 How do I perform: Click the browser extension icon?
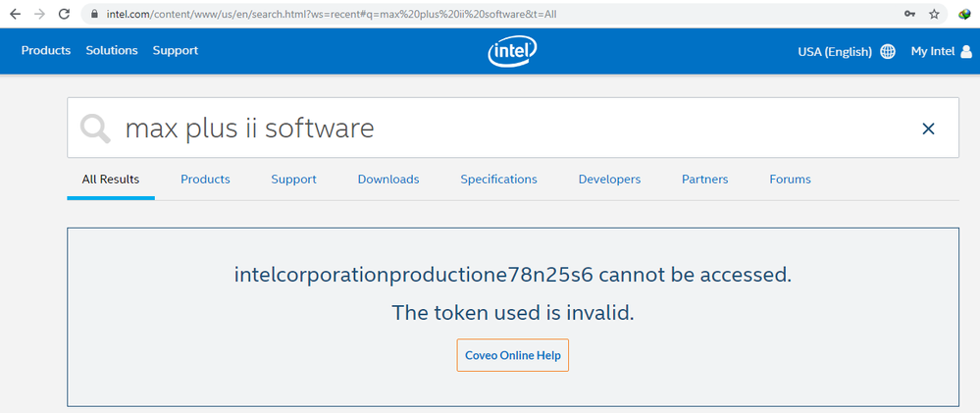coord(964,15)
